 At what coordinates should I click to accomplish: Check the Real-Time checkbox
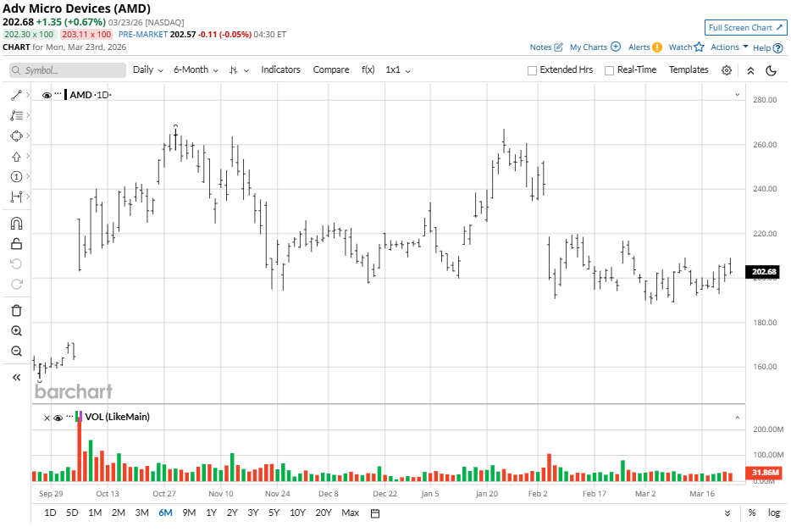pyautogui.click(x=609, y=70)
